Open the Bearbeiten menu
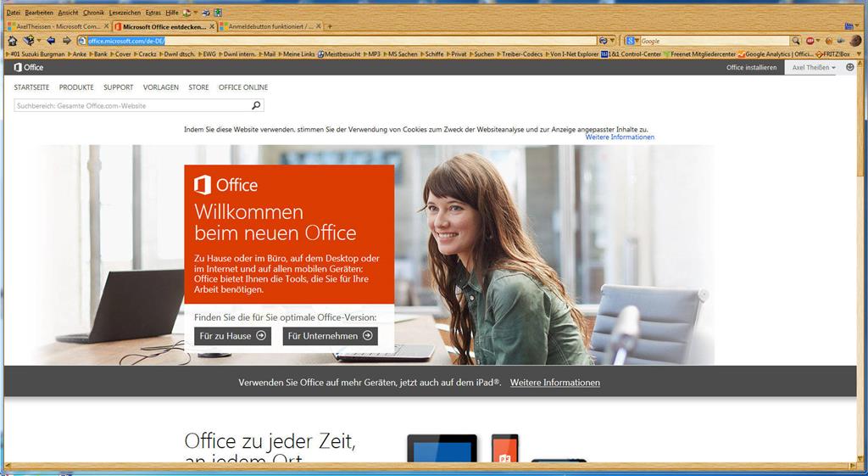Image resolution: width=868 pixels, height=476 pixels. click(39, 12)
